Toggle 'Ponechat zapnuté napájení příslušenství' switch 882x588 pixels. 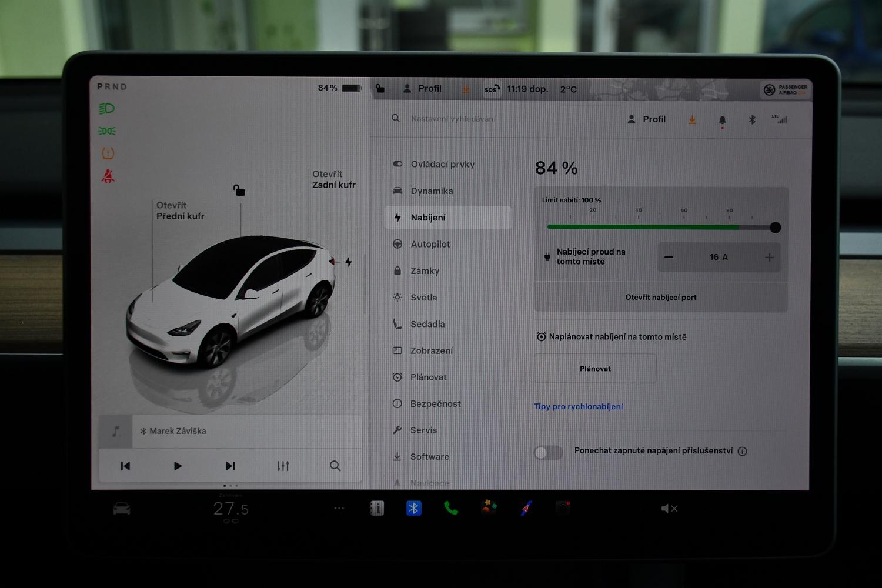[548, 452]
